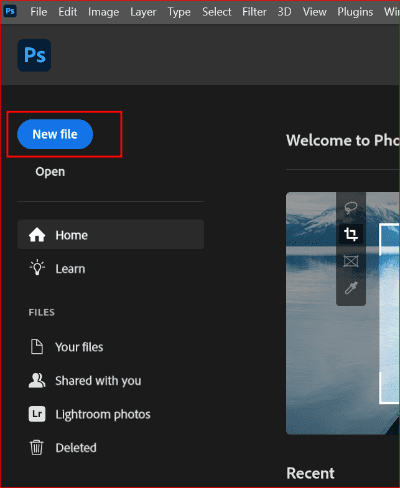Select the Frame tool in the welcome preview

[x=351, y=261]
